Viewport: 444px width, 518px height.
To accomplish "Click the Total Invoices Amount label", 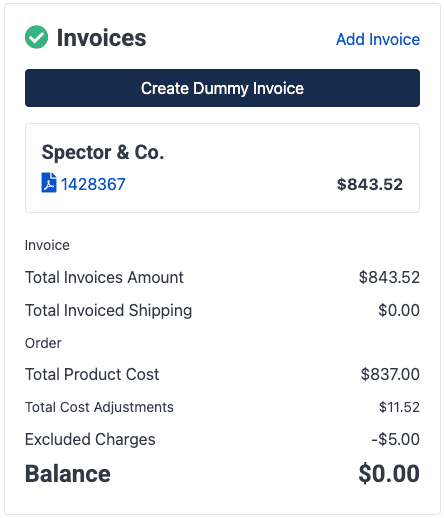I will tap(104, 277).
